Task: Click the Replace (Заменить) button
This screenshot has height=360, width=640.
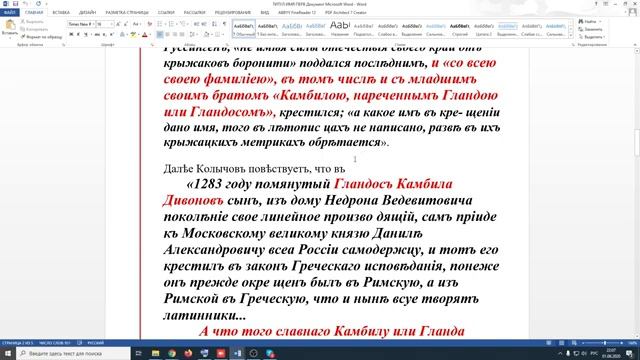Action: click(590, 29)
